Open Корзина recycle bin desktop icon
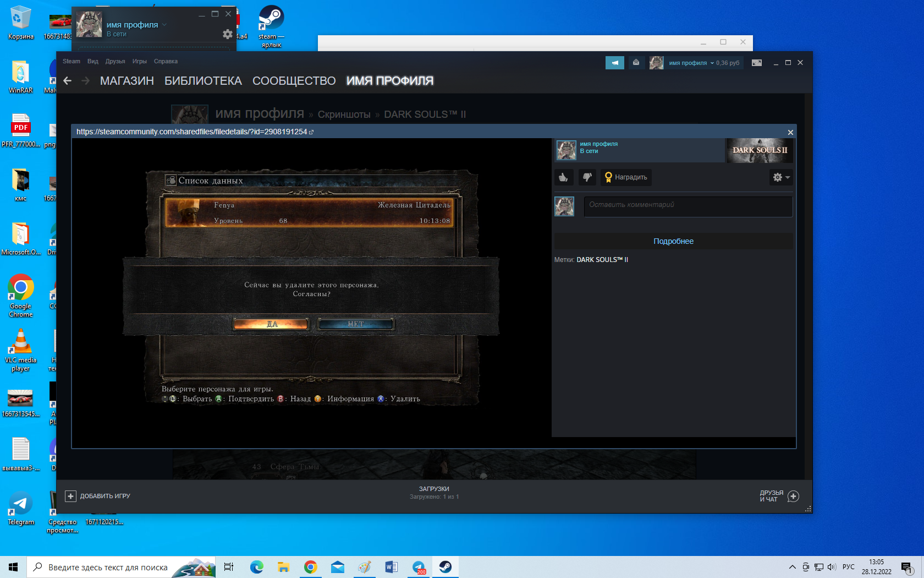Viewport: 924px width, 578px height. point(21,23)
